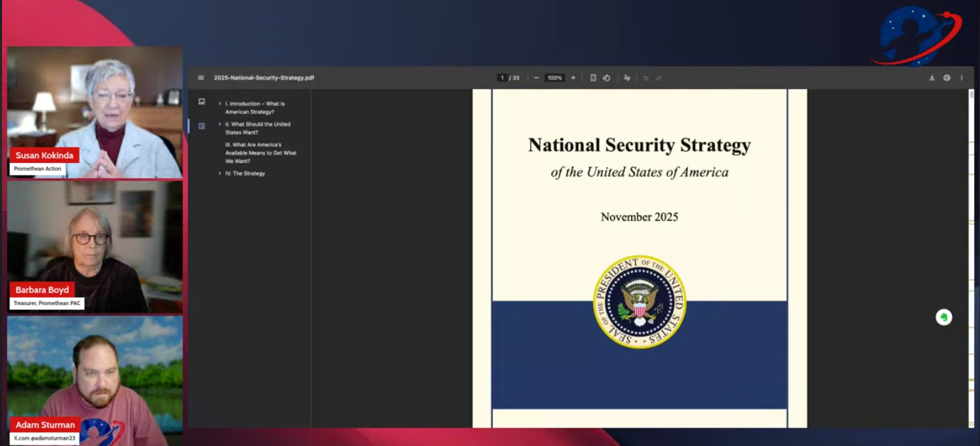980x446 pixels.
Task: Show page thumbnails view in sidebar
Action: pos(201,102)
